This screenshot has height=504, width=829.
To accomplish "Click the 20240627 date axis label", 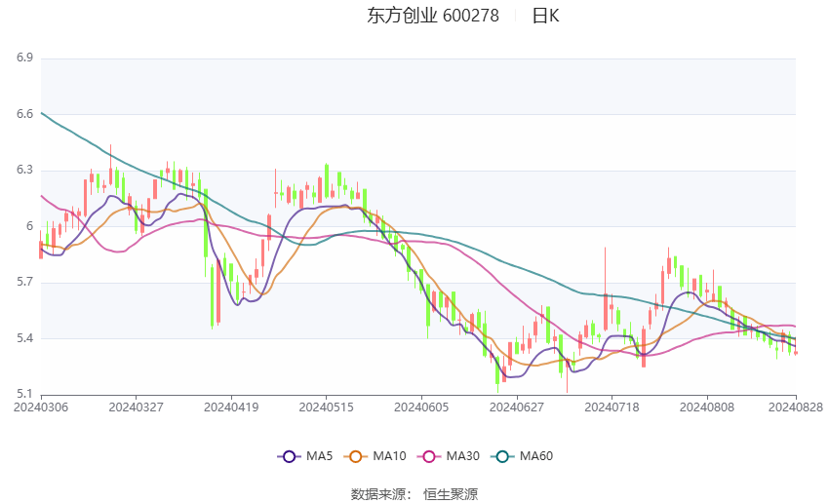I will pyautogui.click(x=517, y=407).
